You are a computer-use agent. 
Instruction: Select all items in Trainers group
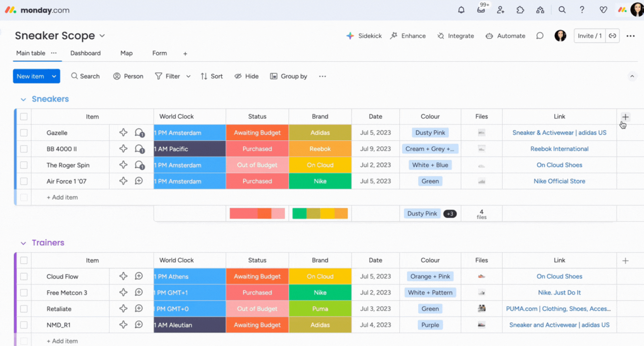click(x=24, y=260)
